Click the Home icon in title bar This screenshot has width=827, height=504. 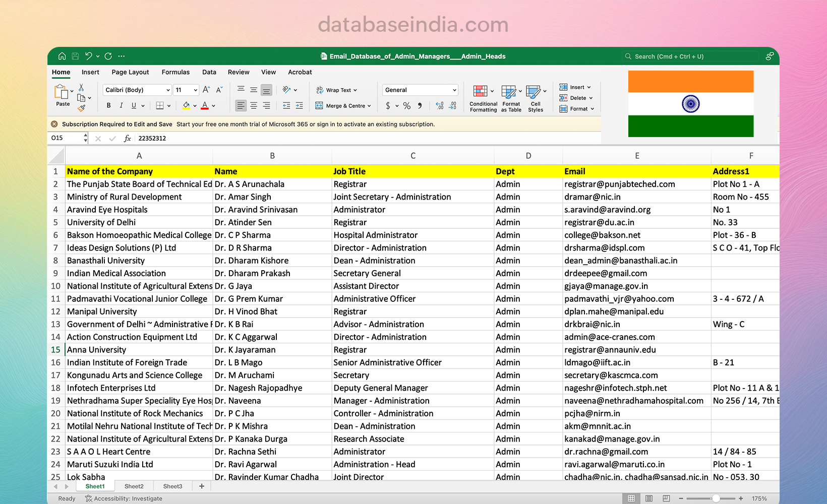click(x=62, y=56)
